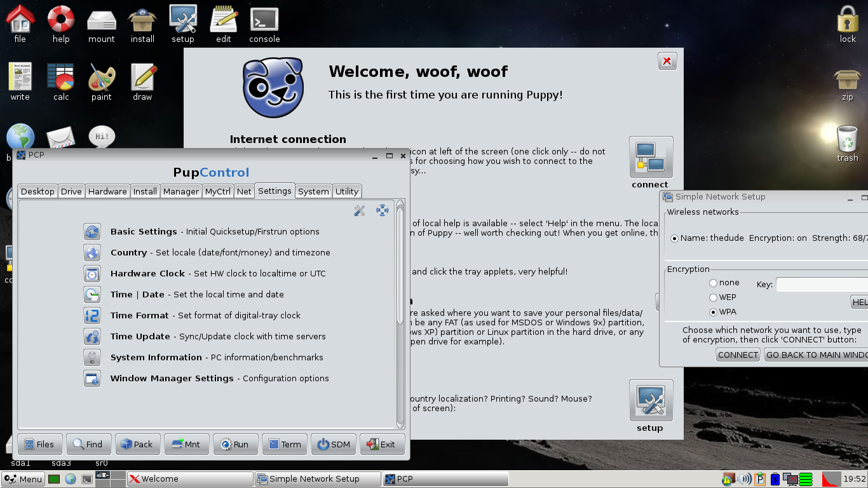The height and width of the screenshot is (488, 868).
Task: Click the Time Update sync icon
Action: [92, 337]
